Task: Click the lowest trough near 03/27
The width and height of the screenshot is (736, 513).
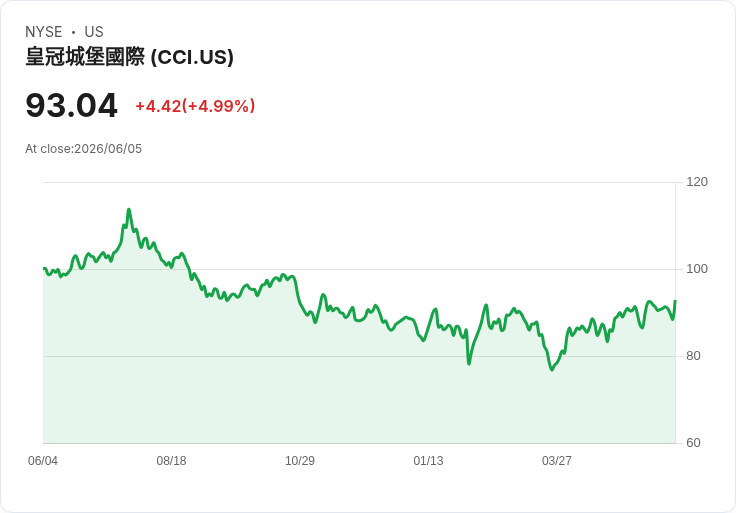Action: click(x=552, y=369)
